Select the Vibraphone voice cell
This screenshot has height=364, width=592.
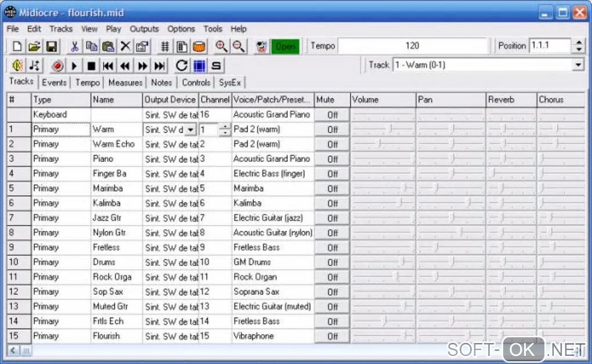tap(273, 336)
